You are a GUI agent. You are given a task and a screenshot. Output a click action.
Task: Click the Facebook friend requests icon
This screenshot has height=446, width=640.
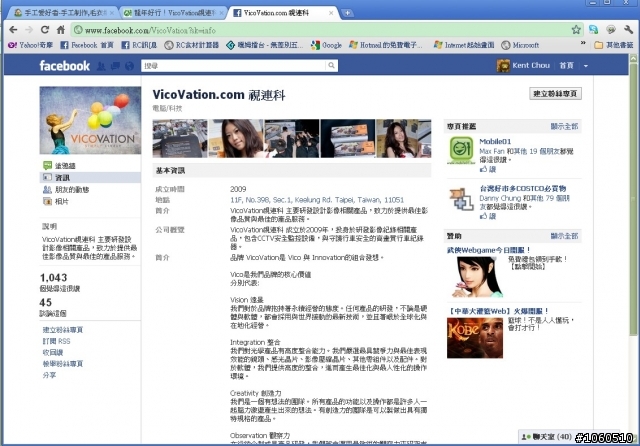(100, 66)
